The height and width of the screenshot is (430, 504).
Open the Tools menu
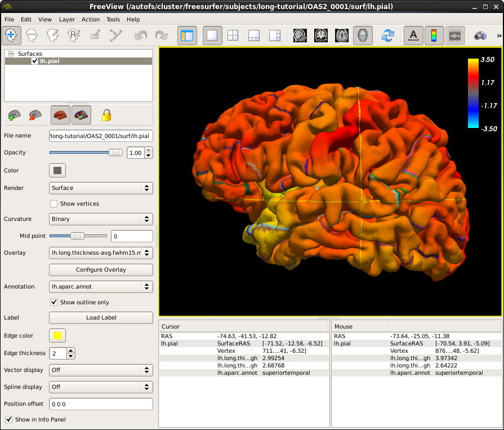[113, 19]
